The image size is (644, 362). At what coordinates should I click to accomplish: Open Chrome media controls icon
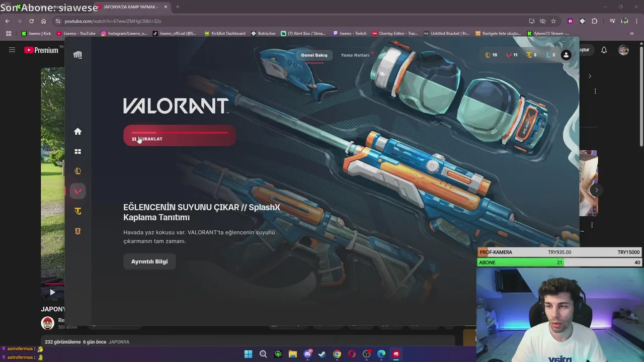point(612,21)
